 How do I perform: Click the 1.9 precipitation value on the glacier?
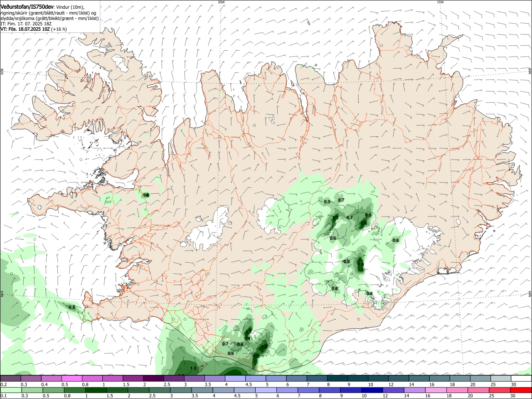[x=361, y=265]
